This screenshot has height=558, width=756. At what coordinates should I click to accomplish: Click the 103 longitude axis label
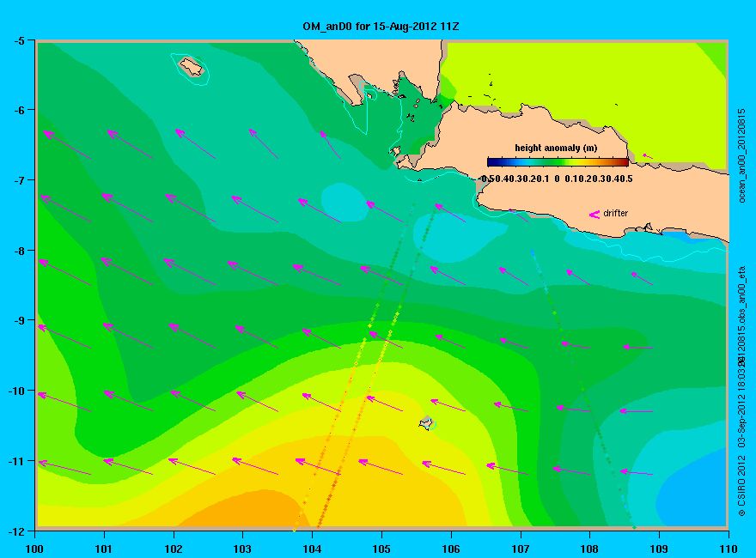point(242,549)
